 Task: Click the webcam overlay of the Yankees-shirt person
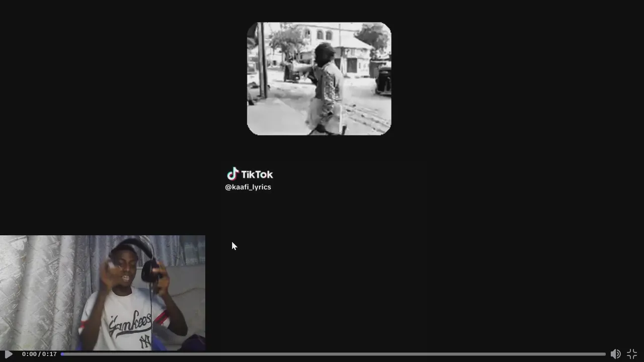click(x=103, y=293)
